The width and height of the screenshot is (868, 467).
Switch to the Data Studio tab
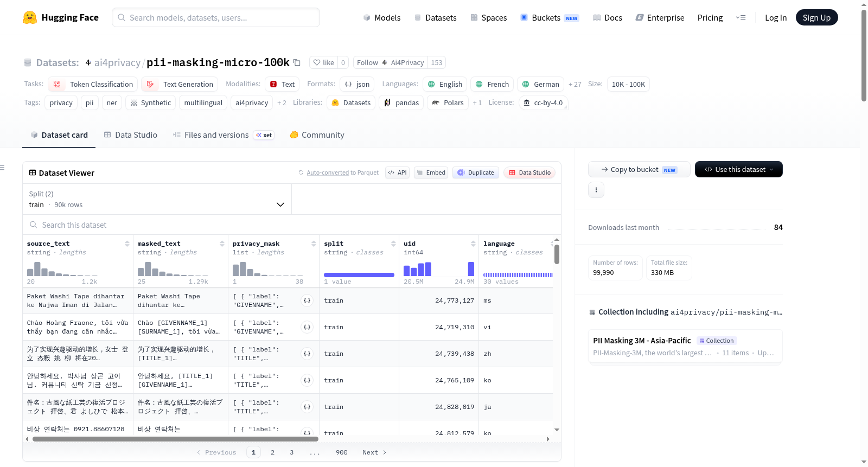(x=131, y=135)
